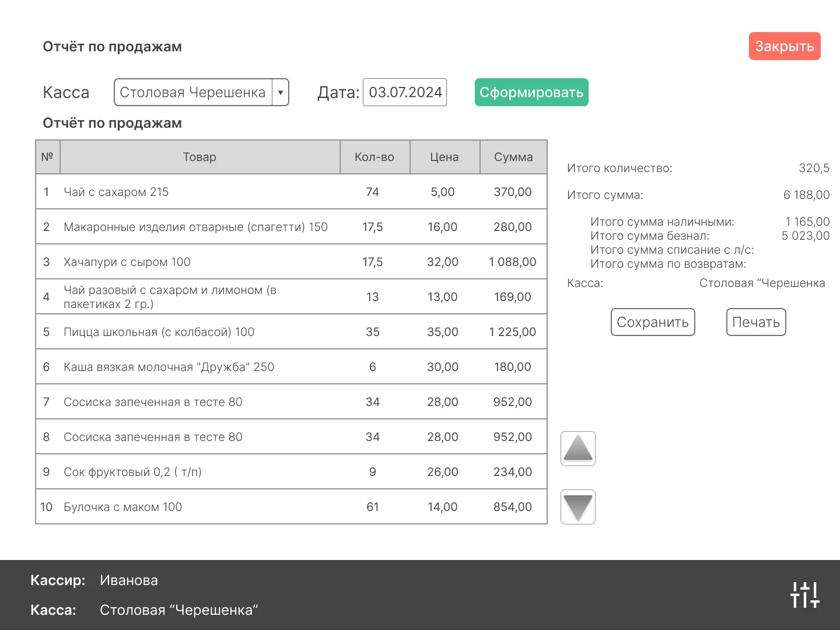The height and width of the screenshot is (630, 840).
Task: Click the Сумма column header
Action: tap(513, 157)
